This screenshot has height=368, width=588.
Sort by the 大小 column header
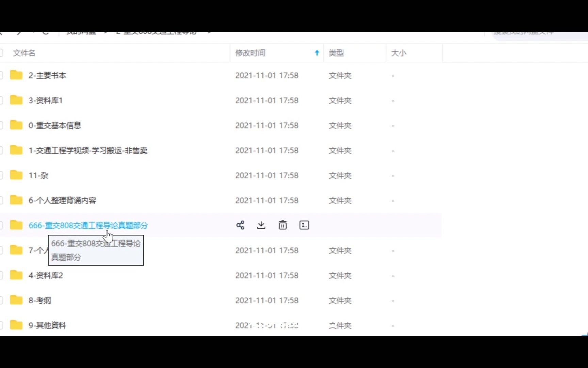click(x=399, y=53)
